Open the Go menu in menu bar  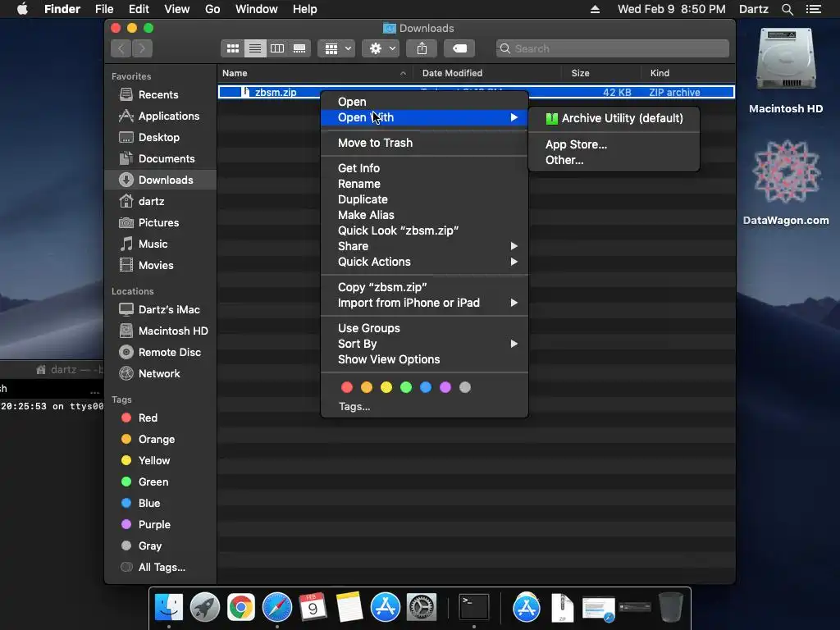point(212,9)
